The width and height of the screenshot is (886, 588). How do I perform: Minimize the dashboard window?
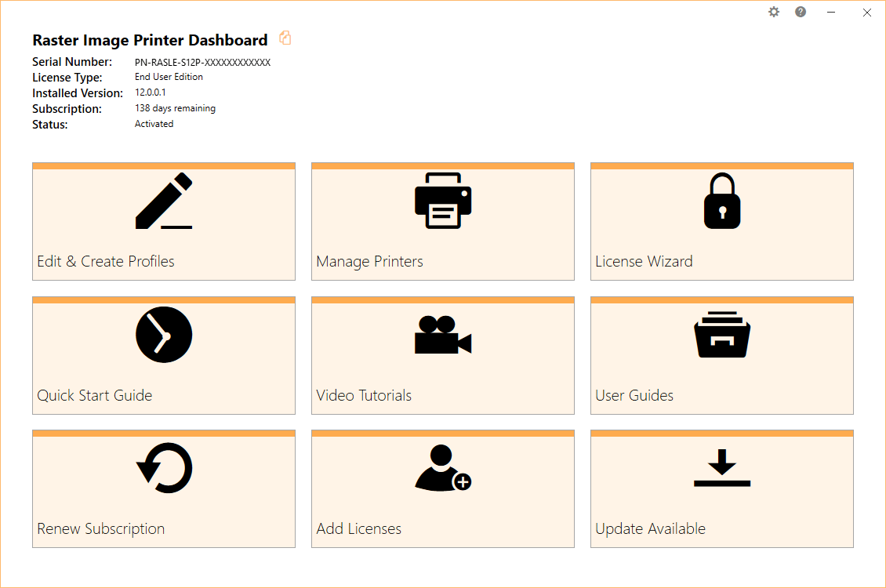pyautogui.click(x=831, y=12)
